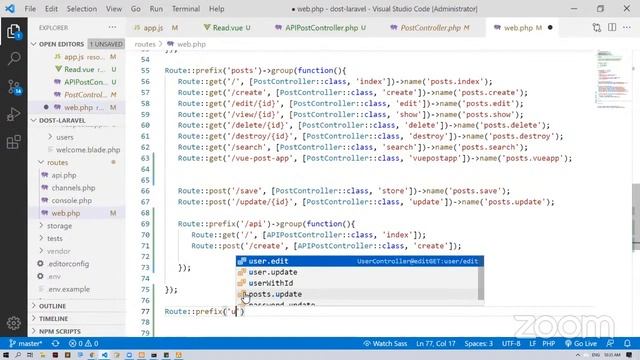Choose user.edit autocomplete suggestion

pyautogui.click(x=360, y=261)
